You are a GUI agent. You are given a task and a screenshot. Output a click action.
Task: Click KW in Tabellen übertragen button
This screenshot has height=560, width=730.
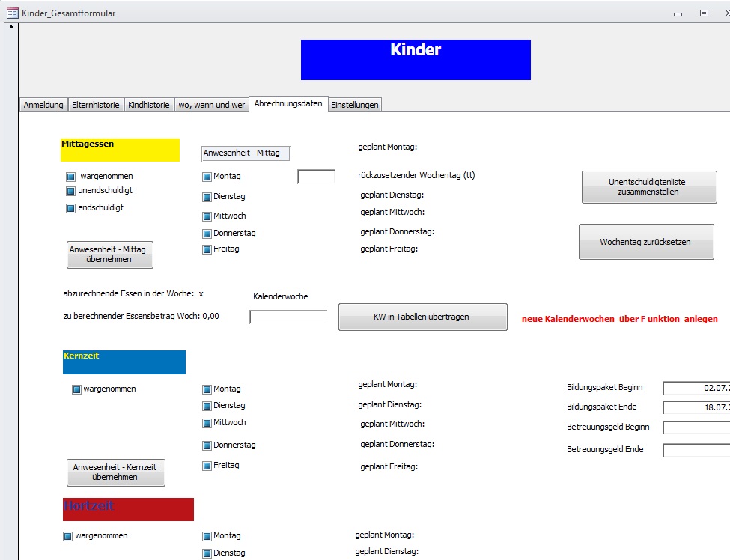[x=422, y=317]
